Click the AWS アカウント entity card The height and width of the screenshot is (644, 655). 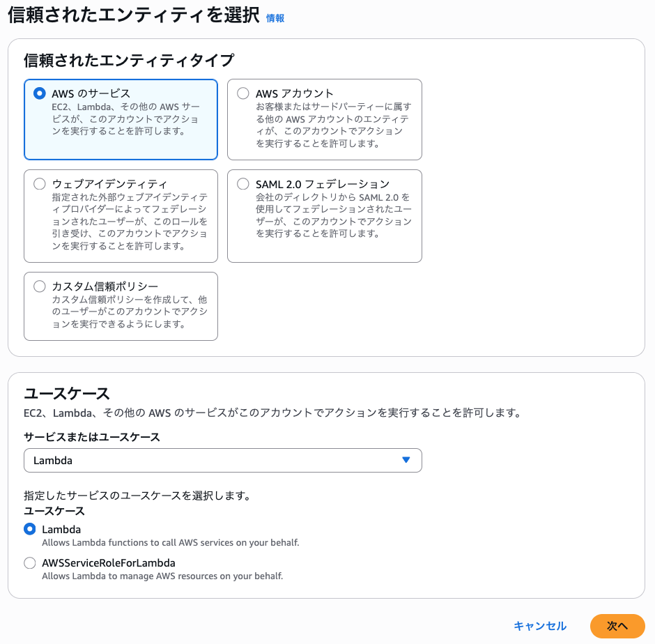[325, 118]
